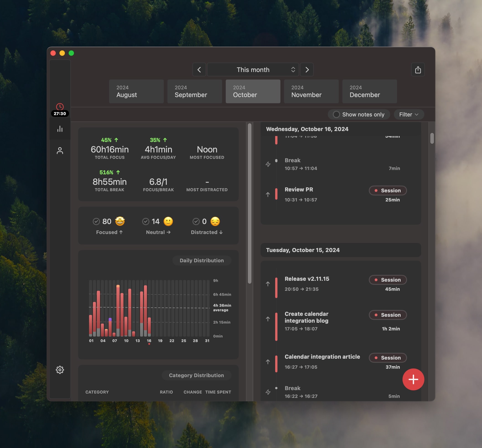Image resolution: width=482 pixels, height=448 pixels.
Task: Switch to the 2024 November tab
Action: 311,91
